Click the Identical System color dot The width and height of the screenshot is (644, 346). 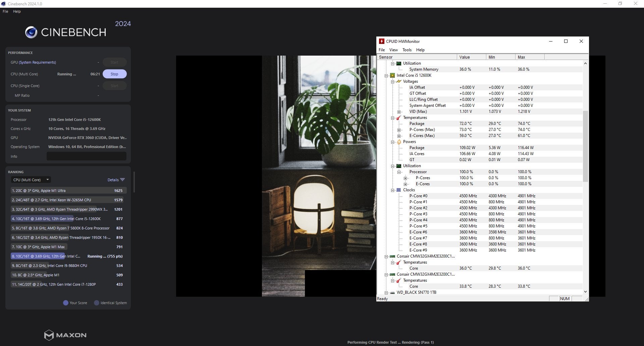click(97, 303)
